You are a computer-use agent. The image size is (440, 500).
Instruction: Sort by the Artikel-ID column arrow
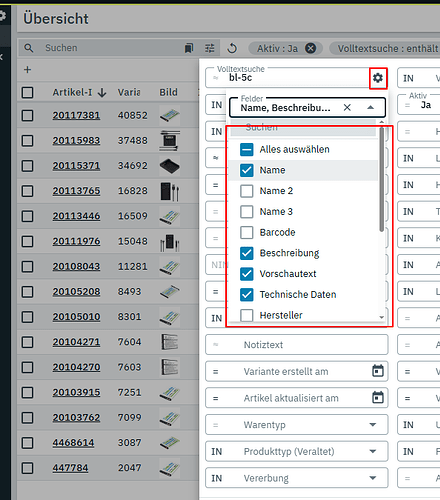click(x=102, y=93)
